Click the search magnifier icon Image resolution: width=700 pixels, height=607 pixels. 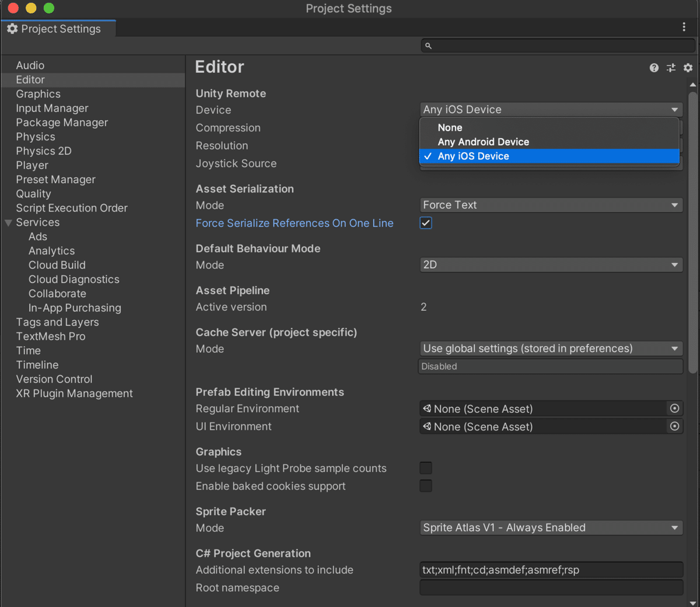pyautogui.click(x=428, y=45)
